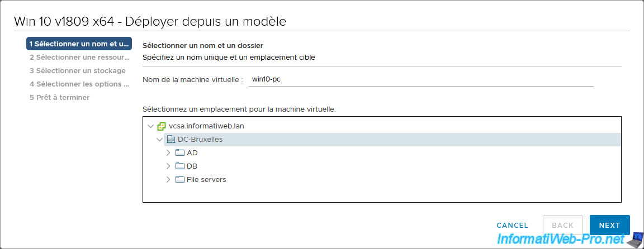Screen dimensions: 644x249
Task: Select the DB folder icon
Action: click(180, 166)
